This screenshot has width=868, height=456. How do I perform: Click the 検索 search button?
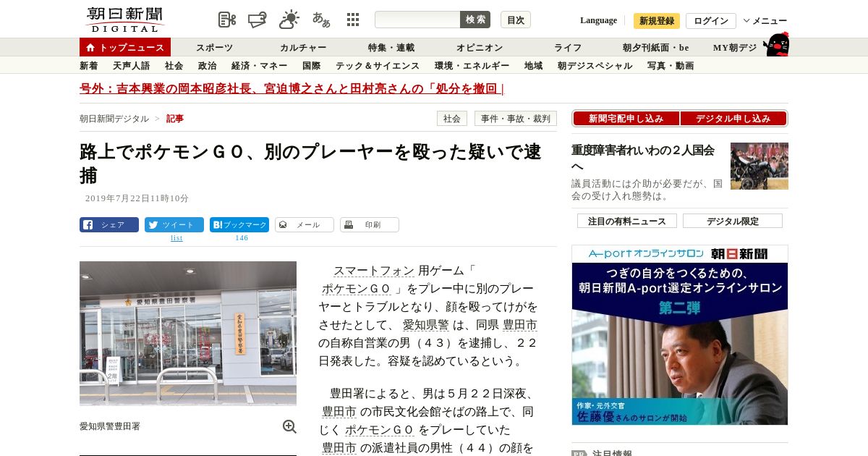click(x=475, y=20)
